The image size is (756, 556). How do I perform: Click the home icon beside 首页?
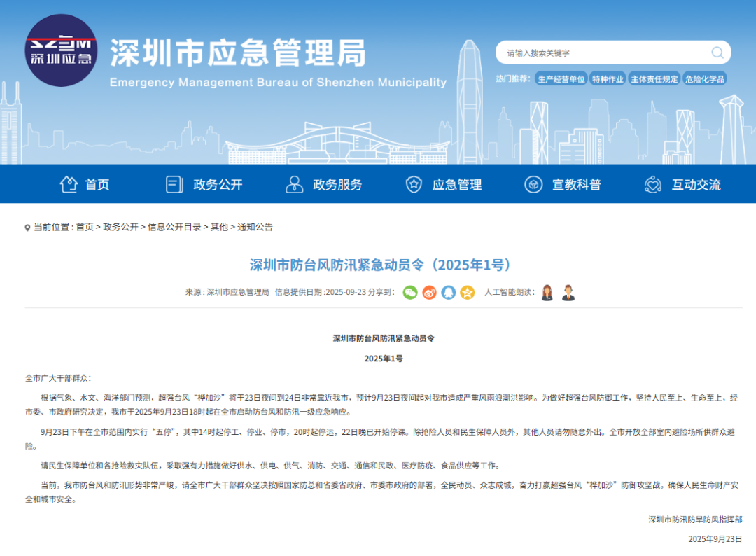click(x=68, y=184)
